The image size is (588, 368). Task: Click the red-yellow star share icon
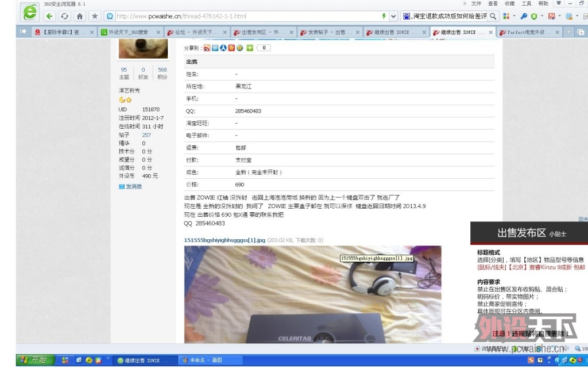(x=231, y=48)
